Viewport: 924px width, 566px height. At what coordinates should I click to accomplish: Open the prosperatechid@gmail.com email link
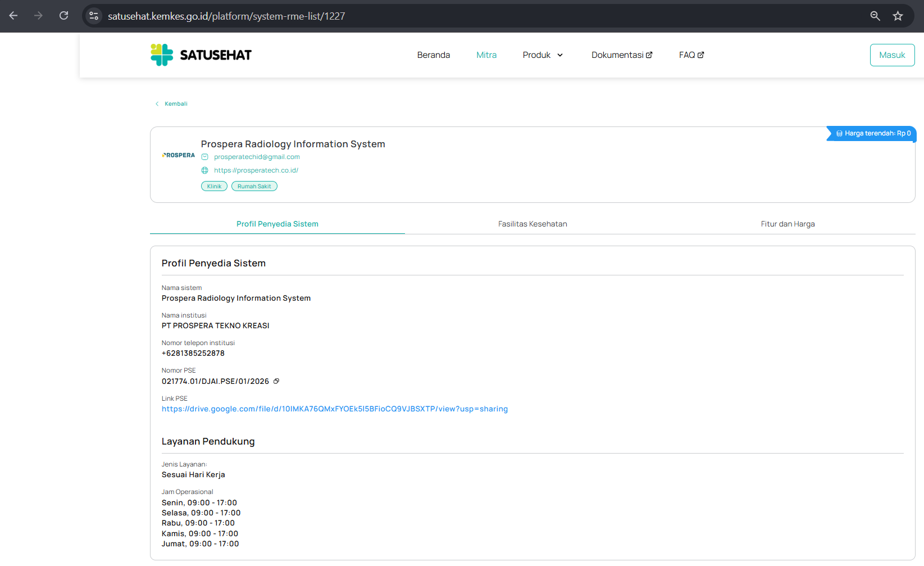(x=257, y=157)
